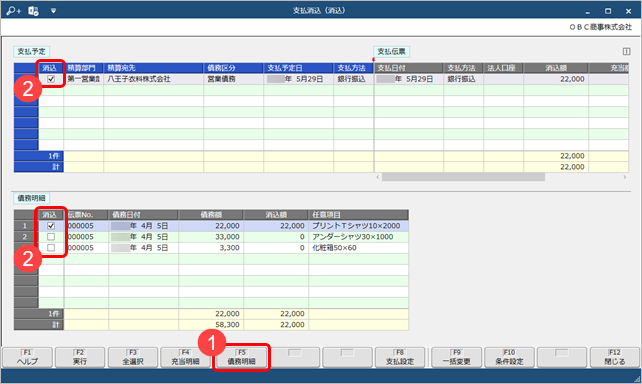Open F8 支払設定 button

tap(400, 357)
